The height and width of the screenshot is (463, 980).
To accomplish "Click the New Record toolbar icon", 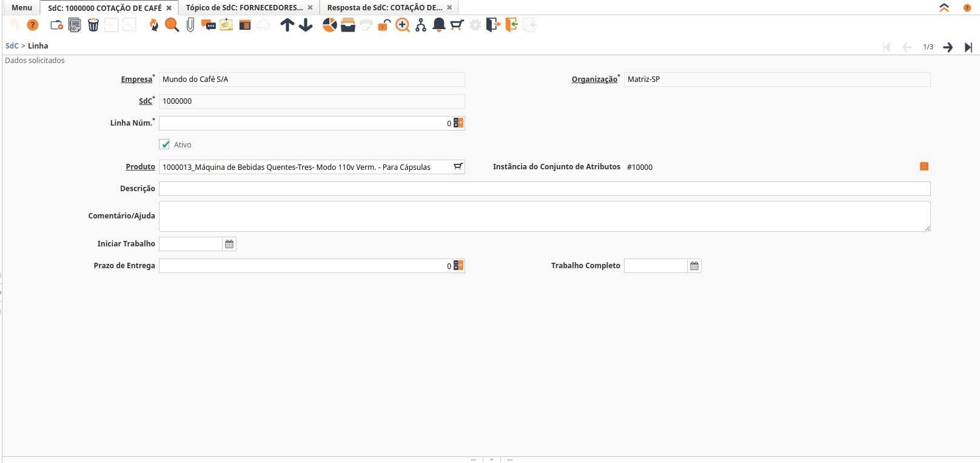I will click(56, 25).
